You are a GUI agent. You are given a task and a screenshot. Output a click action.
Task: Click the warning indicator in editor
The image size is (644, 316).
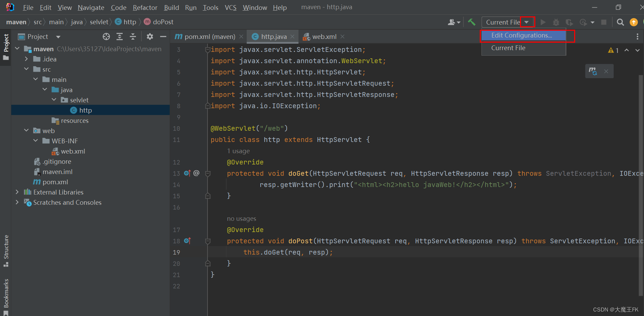(x=613, y=50)
